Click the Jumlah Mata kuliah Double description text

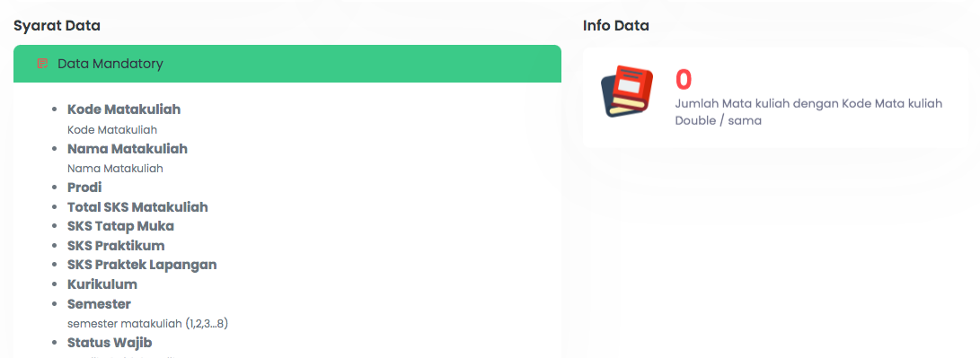(x=808, y=112)
